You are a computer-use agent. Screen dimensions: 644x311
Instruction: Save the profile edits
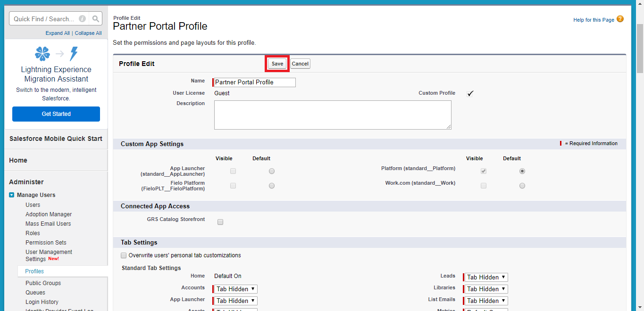click(x=277, y=64)
